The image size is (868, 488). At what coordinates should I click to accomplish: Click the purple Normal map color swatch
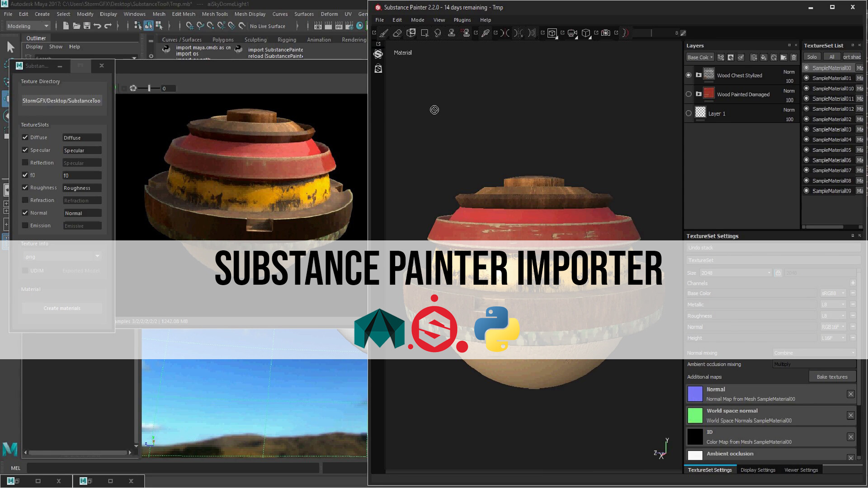pyautogui.click(x=695, y=394)
